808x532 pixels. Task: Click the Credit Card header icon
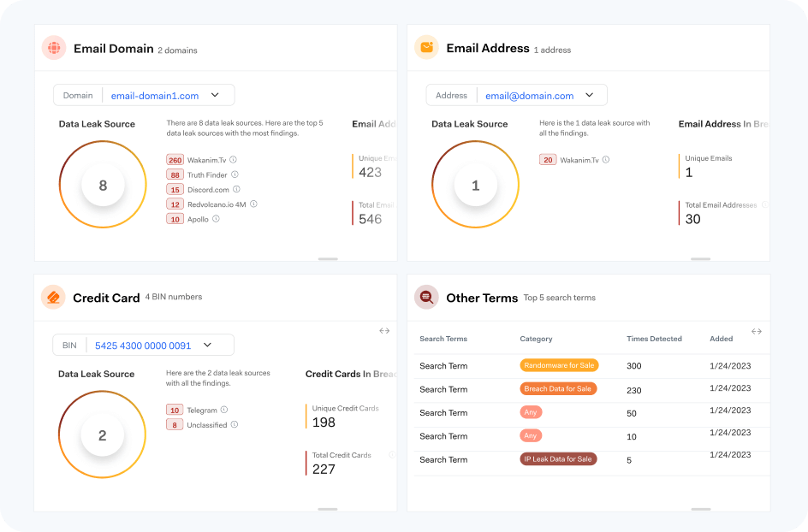click(53, 297)
